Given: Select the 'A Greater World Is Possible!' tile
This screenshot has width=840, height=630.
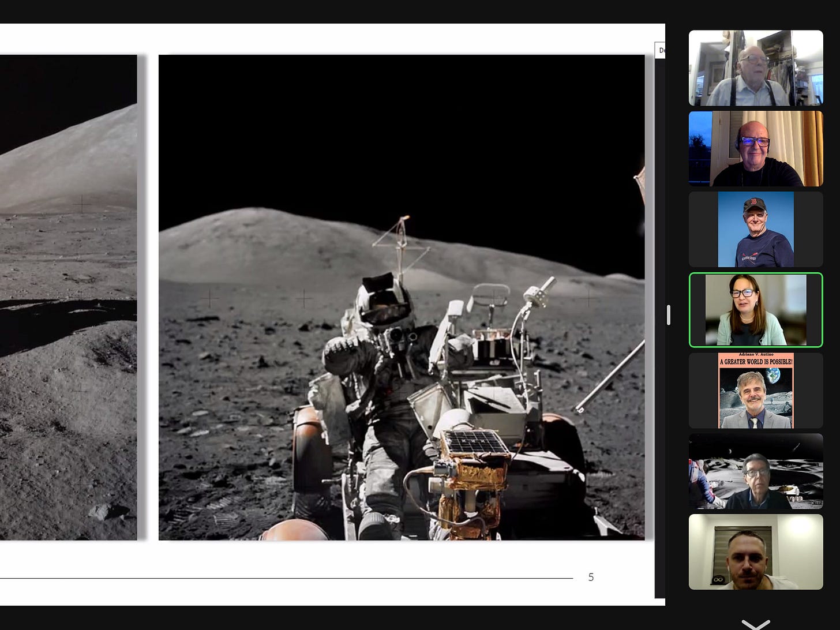Looking at the screenshot, I should point(756,391).
